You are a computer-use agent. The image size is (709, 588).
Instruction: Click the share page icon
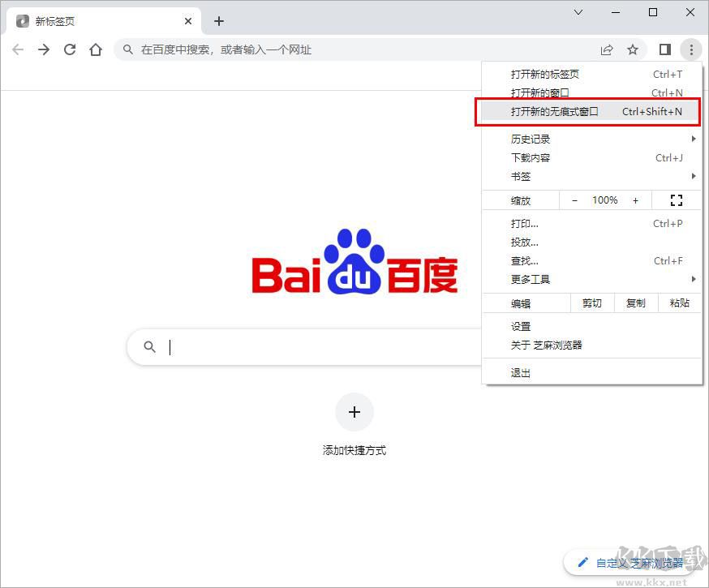[x=606, y=49]
